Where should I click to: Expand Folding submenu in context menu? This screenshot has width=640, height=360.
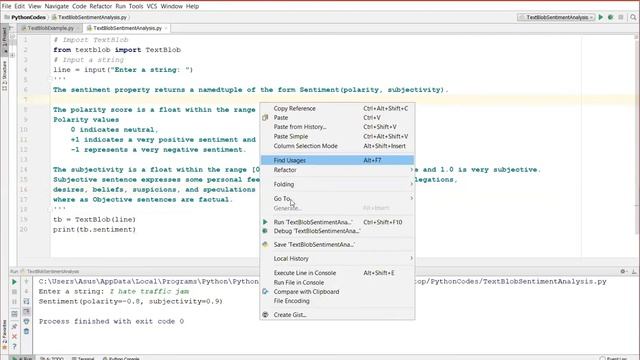point(338,184)
